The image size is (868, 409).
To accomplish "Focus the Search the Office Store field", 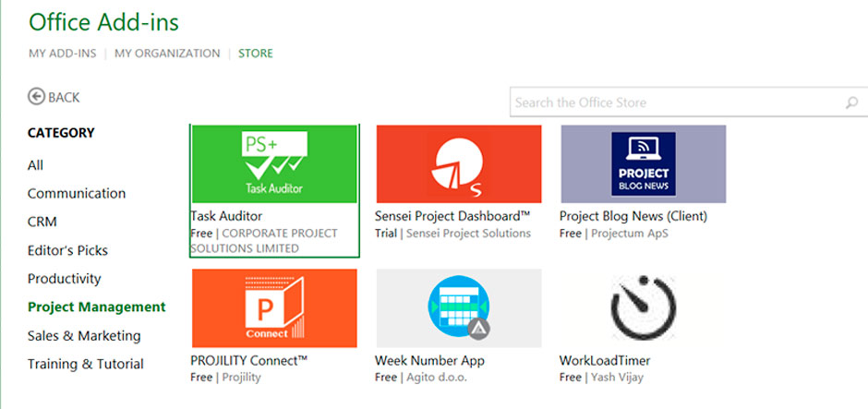I will coord(689,102).
